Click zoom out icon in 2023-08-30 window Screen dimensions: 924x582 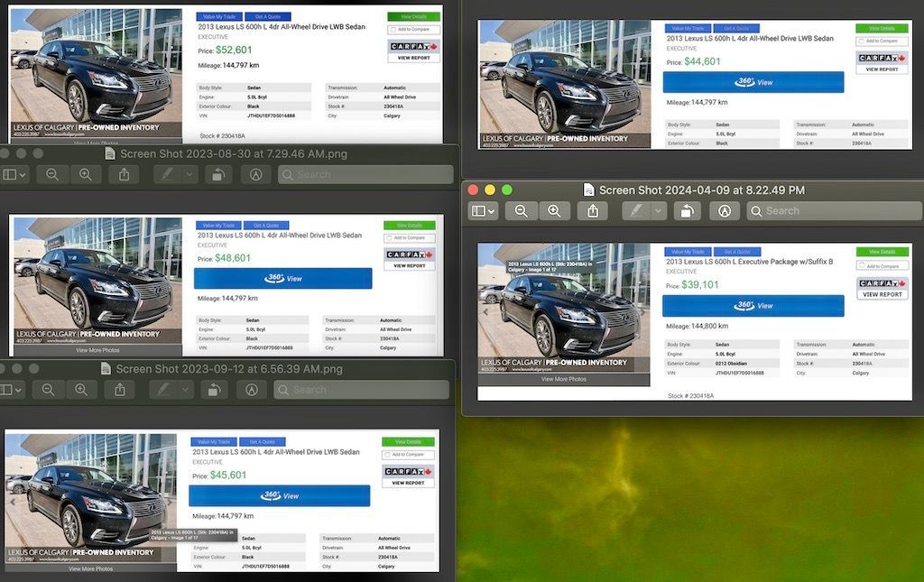click(x=52, y=174)
